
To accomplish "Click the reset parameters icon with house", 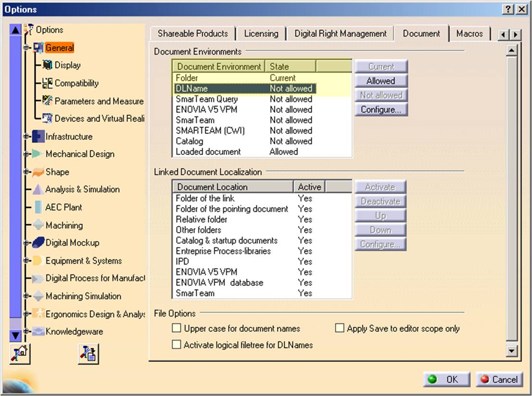I will point(20,354).
